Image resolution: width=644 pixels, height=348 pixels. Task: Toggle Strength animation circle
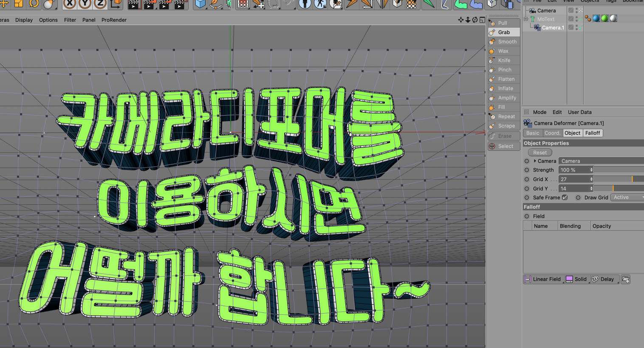coord(527,170)
